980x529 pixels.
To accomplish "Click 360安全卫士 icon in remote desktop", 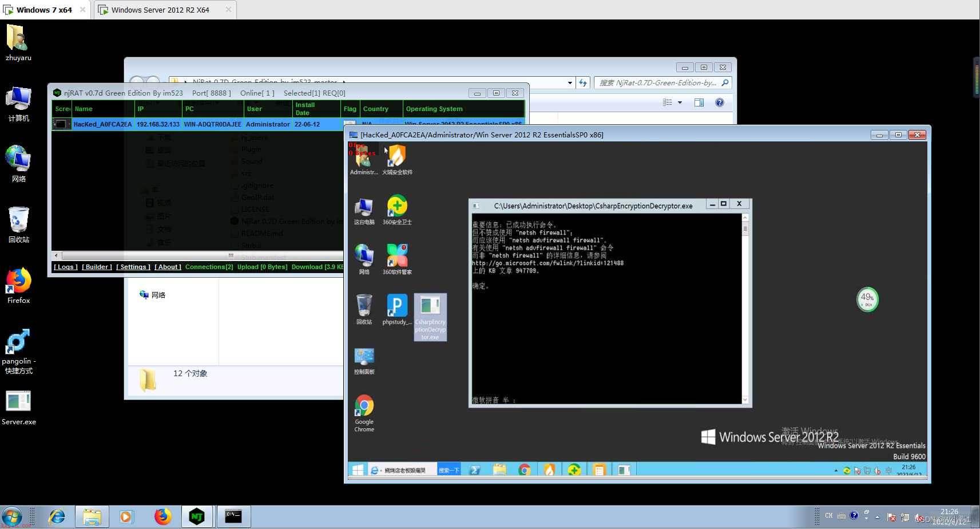I will (397, 210).
